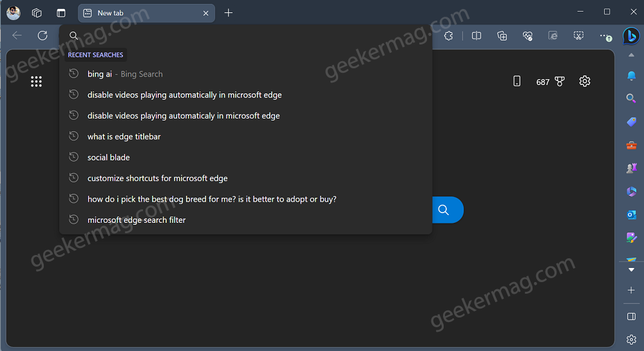
Task: Pick 'social blade' from recent searches
Action: coord(245,157)
